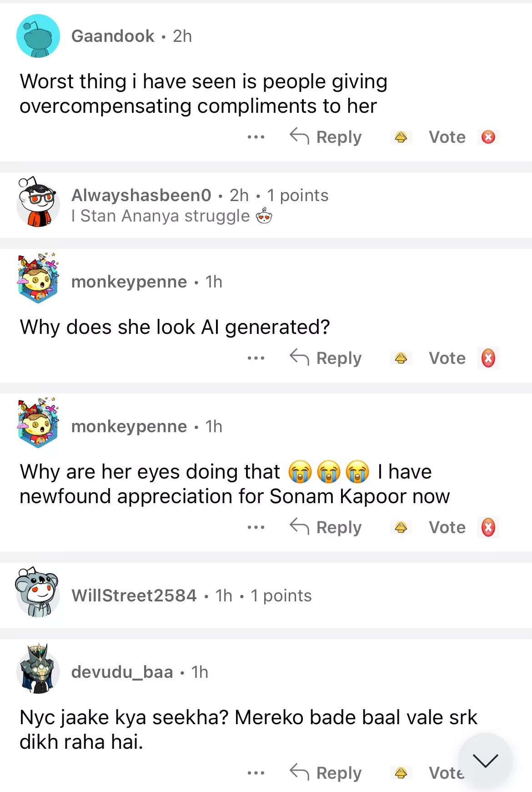Open options for the "AI generated" comment

pyautogui.click(x=256, y=358)
